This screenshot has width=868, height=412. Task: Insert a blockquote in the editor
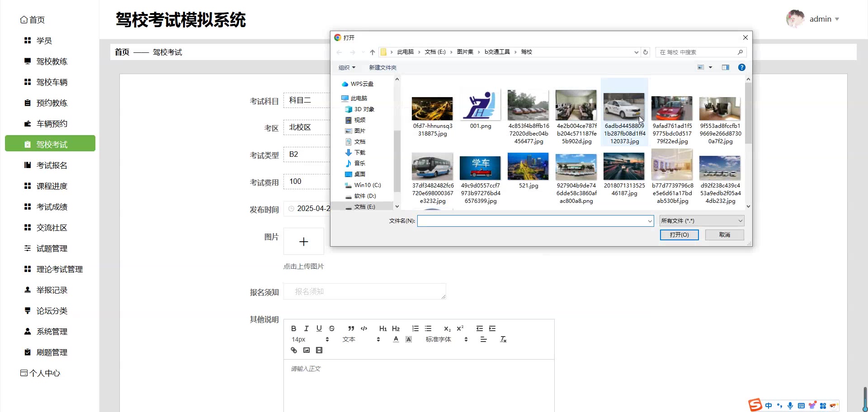(x=351, y=328)
